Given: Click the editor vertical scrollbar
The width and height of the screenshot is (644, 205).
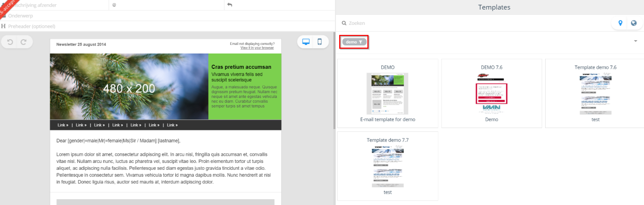Looking at the screenshot, I should click(334, 81).
